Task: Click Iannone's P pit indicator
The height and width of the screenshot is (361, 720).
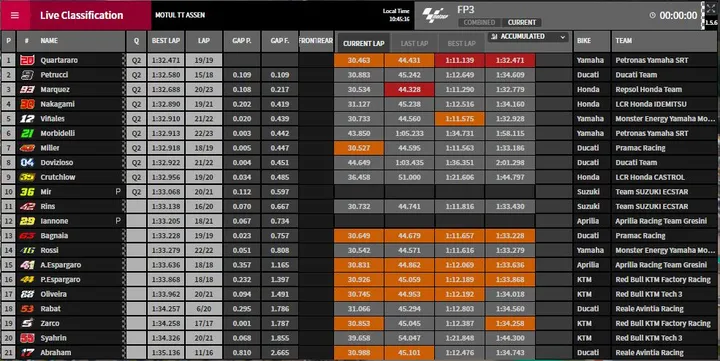Action: click(118, 221)
